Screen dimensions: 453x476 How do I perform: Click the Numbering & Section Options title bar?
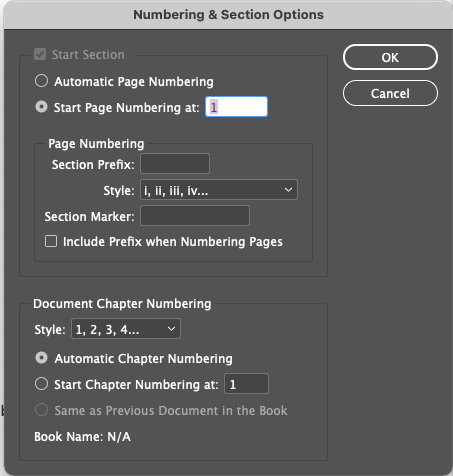pyautogui.click(x=228, y=15)
